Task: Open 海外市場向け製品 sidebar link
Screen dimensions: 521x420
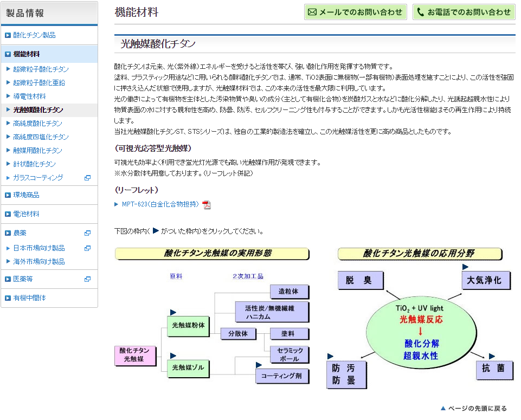Action: 39,262
